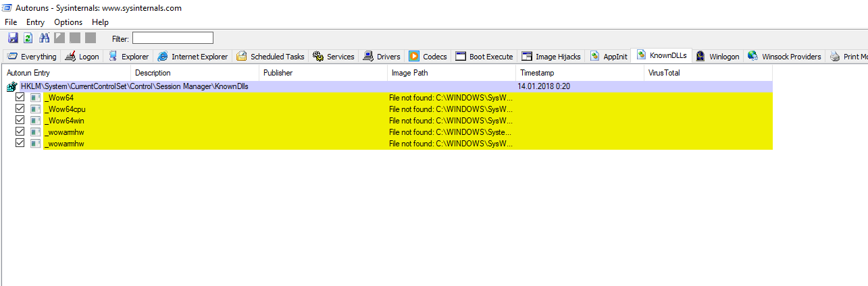The height and width of the screenshot is (286, 868).
Task: Sort by the Timestamp column header
Action: click(580, 73)
